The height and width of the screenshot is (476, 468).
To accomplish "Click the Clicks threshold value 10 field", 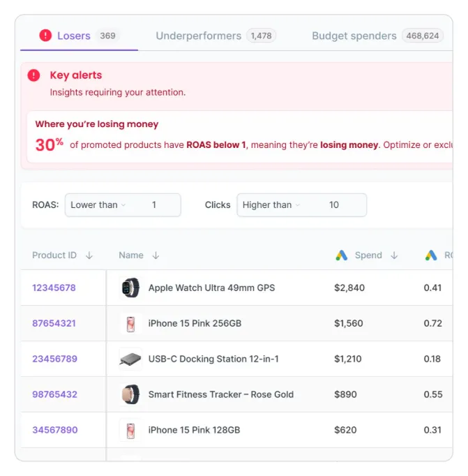I will tap(334, 205).
